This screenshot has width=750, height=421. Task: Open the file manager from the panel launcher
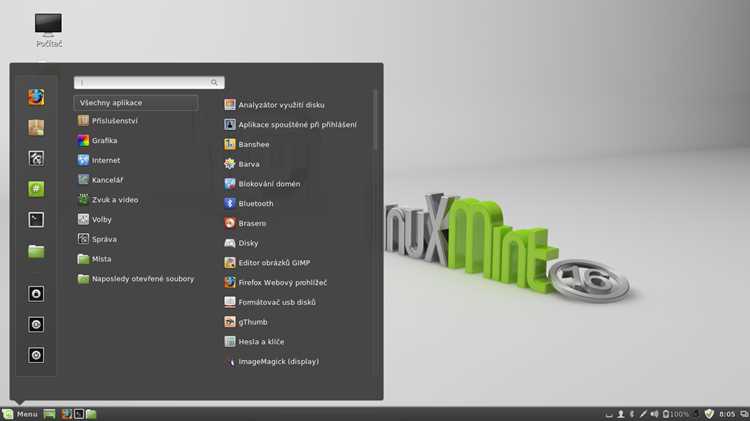click(91, 414)
